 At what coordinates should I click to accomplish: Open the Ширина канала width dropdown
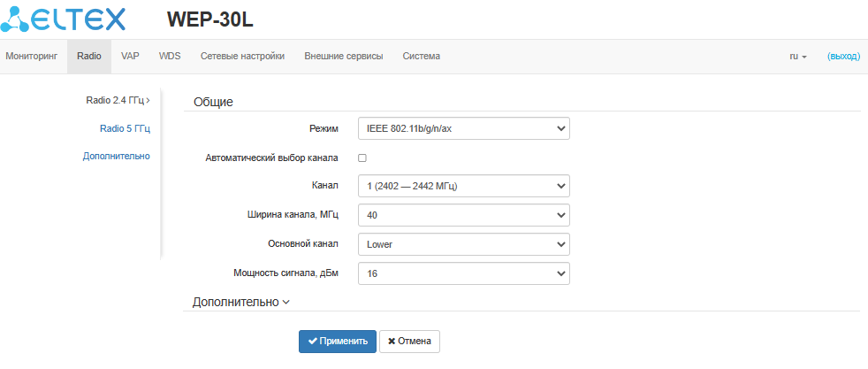(463, 215)
